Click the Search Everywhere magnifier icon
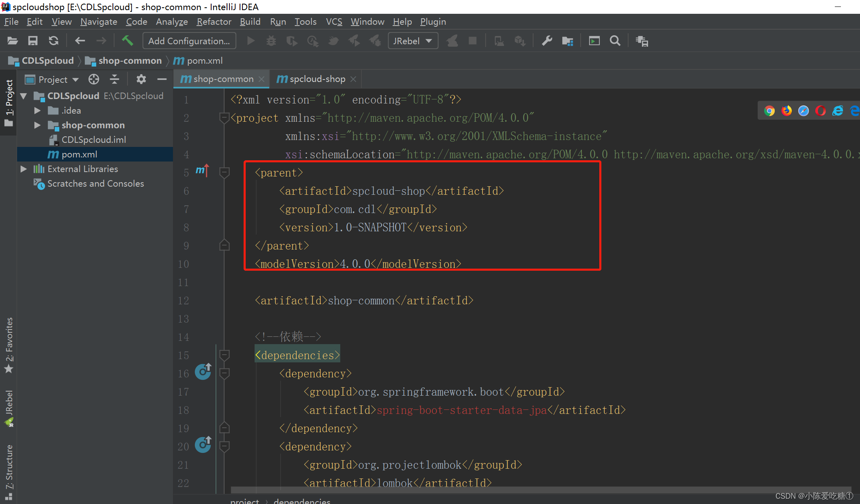Viewport: 860px width, 504px height. (x=615, y=41)
